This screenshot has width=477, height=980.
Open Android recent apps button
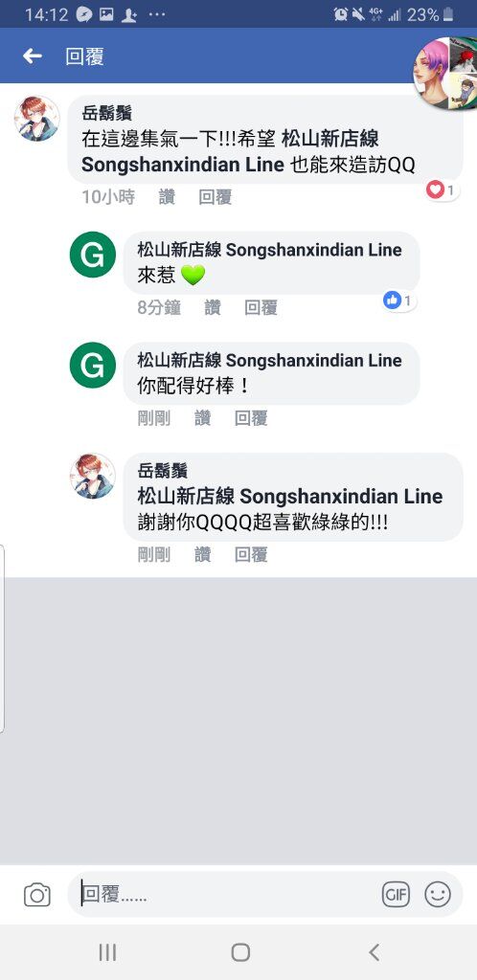[x=107, y=952]
